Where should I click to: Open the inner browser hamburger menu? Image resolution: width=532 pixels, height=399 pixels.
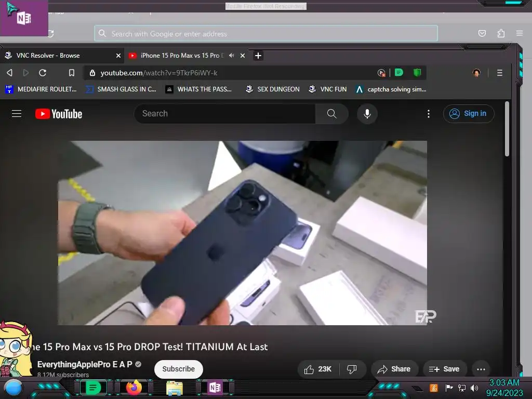coord(499,73)
